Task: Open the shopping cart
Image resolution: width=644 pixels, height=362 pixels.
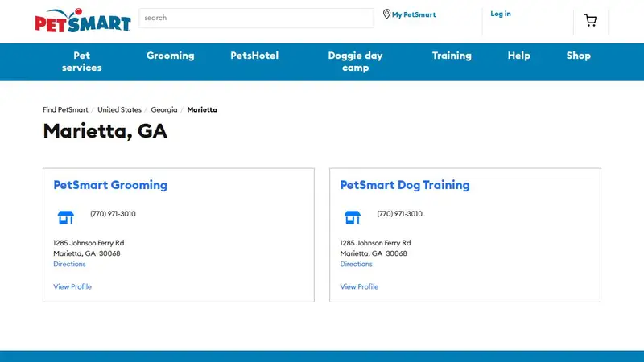Action: 590,20
